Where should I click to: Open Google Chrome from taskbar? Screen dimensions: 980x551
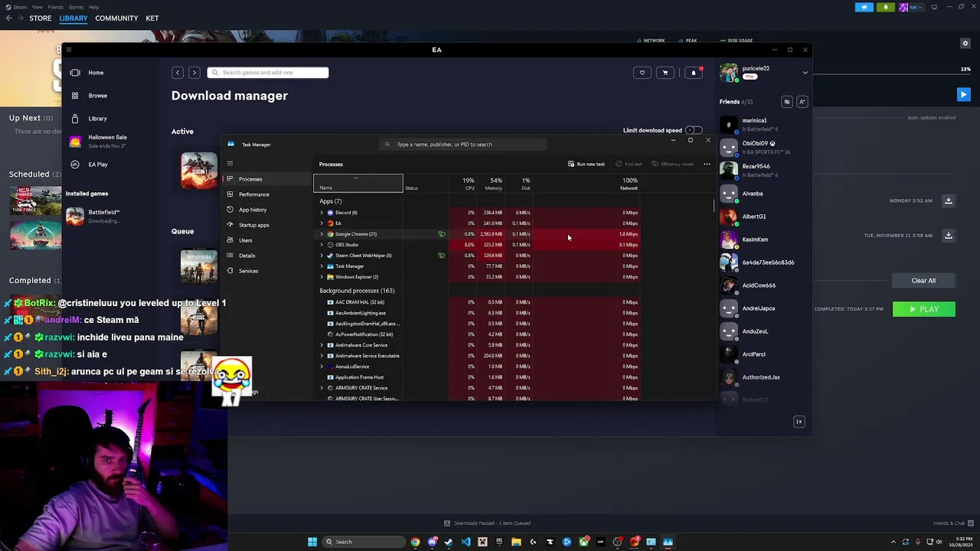[415, 542]
